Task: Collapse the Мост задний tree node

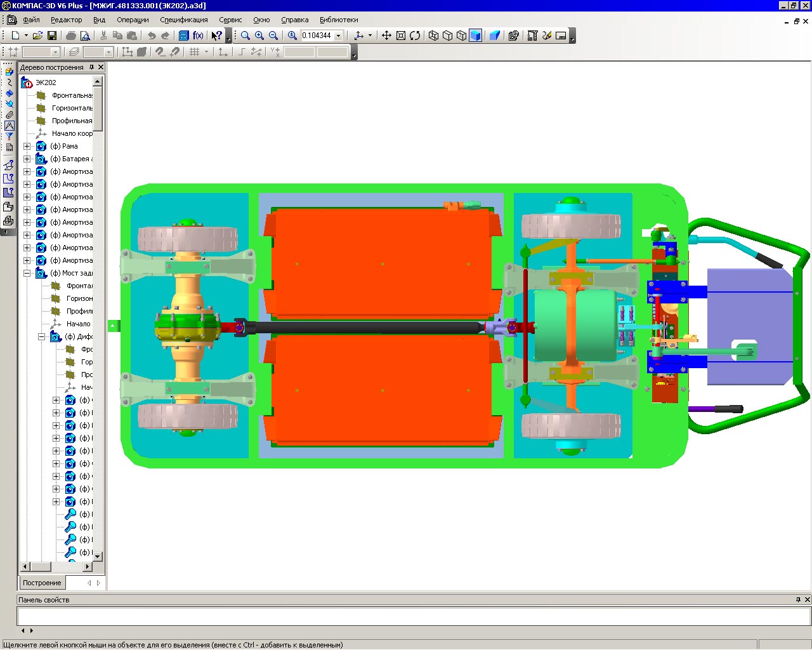Action: (27, 273)
